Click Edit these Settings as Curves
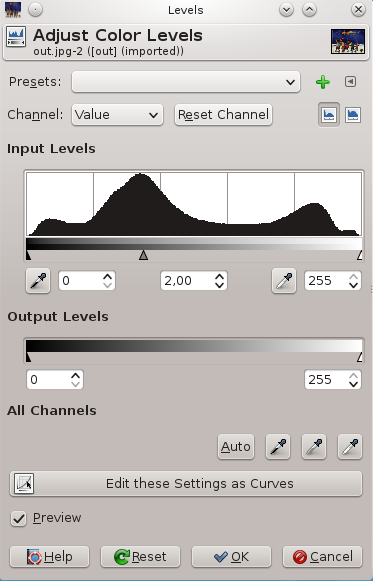The height and width of the screenshot is (581, 373). (x=186, y=484)
